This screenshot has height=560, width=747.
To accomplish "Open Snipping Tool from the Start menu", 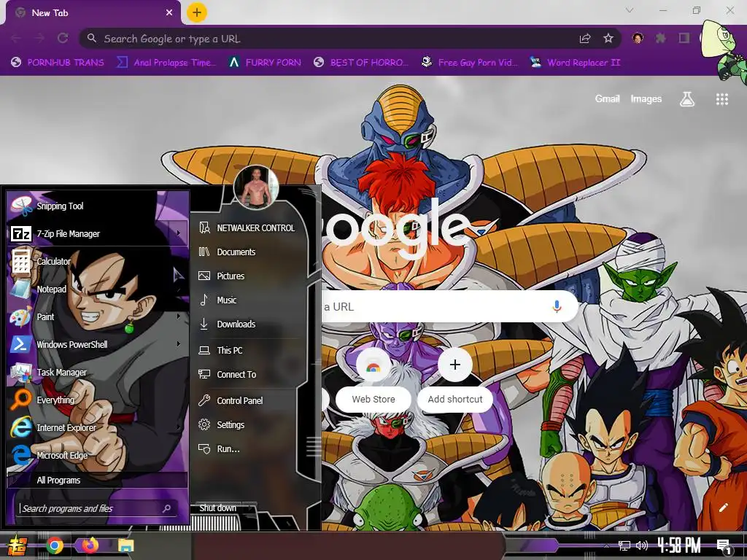I will pos(97,206).
